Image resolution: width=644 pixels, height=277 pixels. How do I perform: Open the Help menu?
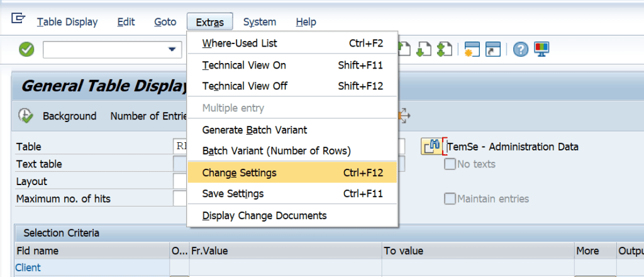click(306, 22)
